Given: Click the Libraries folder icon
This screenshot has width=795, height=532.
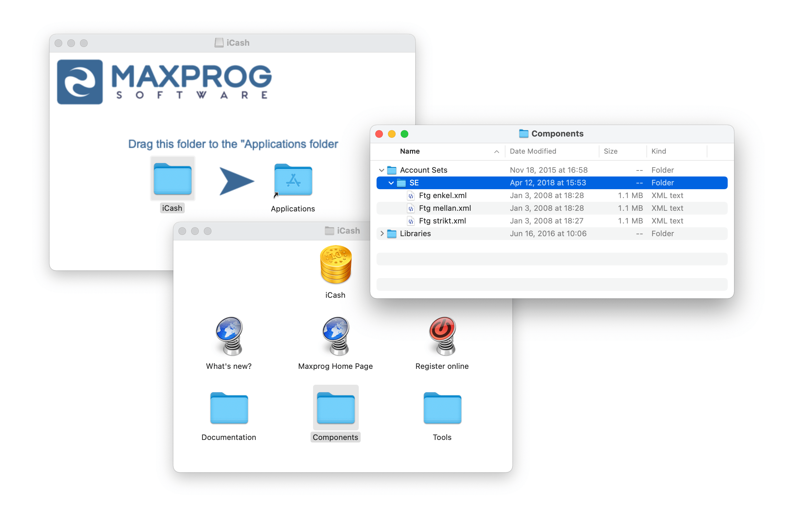Looking at the screenshot, I should (391, 234).
